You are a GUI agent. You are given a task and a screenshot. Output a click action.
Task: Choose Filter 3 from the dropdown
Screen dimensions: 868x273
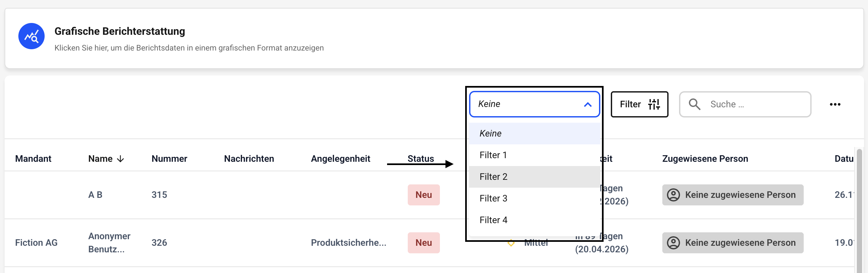click(x=493, y=198)
